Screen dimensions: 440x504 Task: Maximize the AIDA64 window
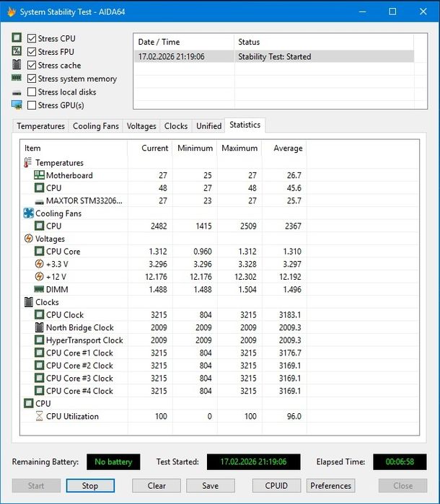click(392, 12)
